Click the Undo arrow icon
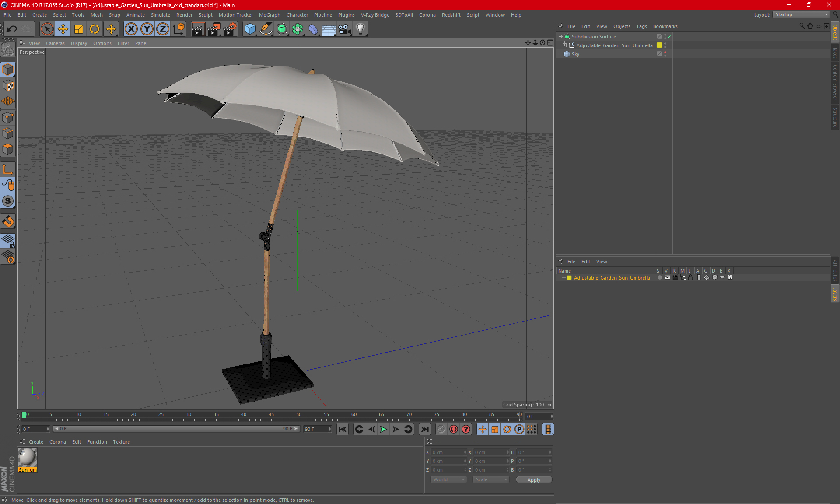Screen dimensions: 840x504 tap(12, 29)
